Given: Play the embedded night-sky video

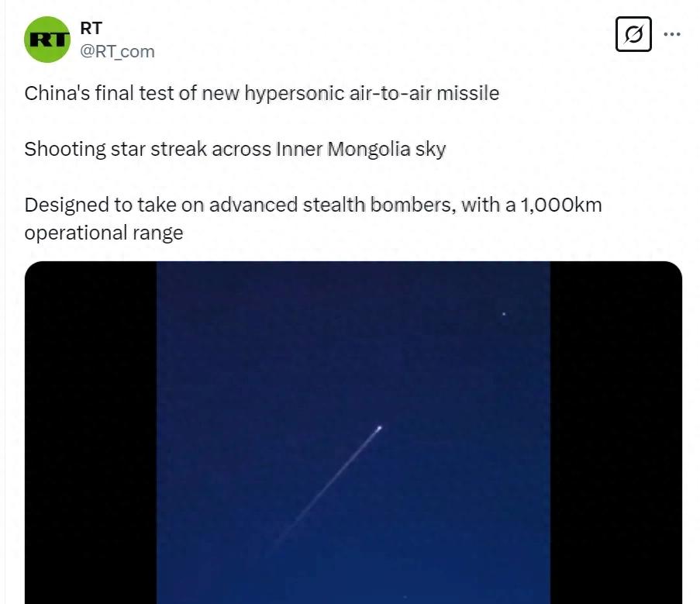Looking at the screenshot, I should (x=353, y=432).
